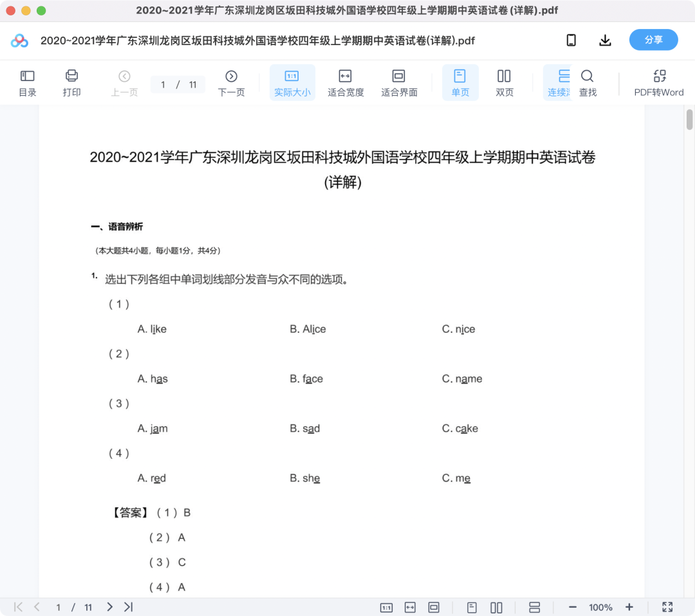The width and height of the screenshot is (695, 616).
Task: Click option C. cake
Action: click(459, 429)
